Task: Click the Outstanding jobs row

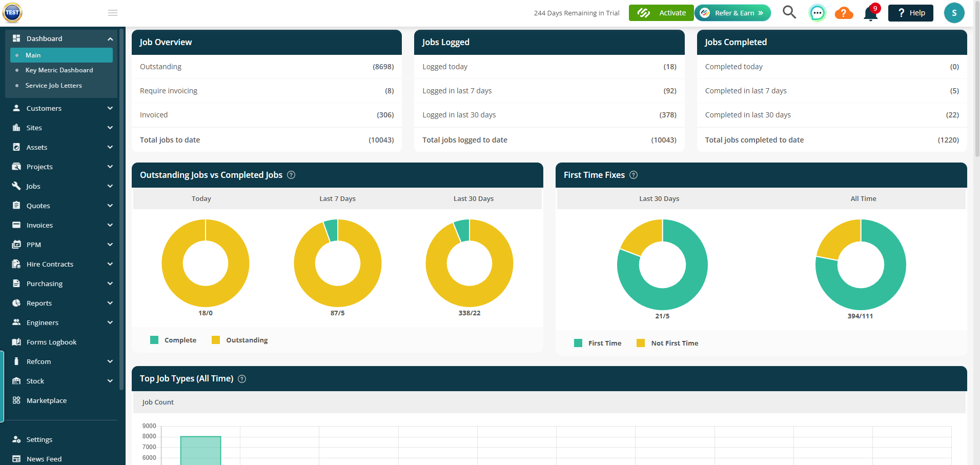Action: point(267,67)
